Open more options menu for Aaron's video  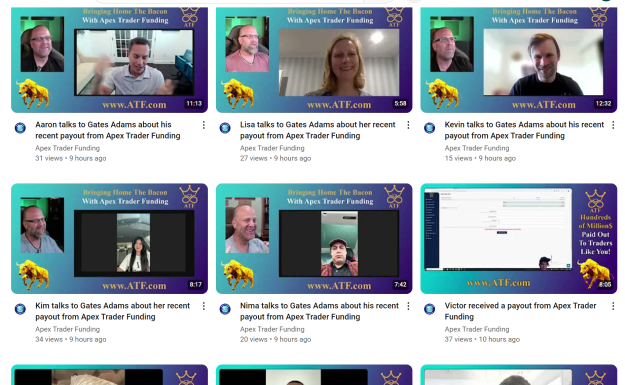pos(204,125)
